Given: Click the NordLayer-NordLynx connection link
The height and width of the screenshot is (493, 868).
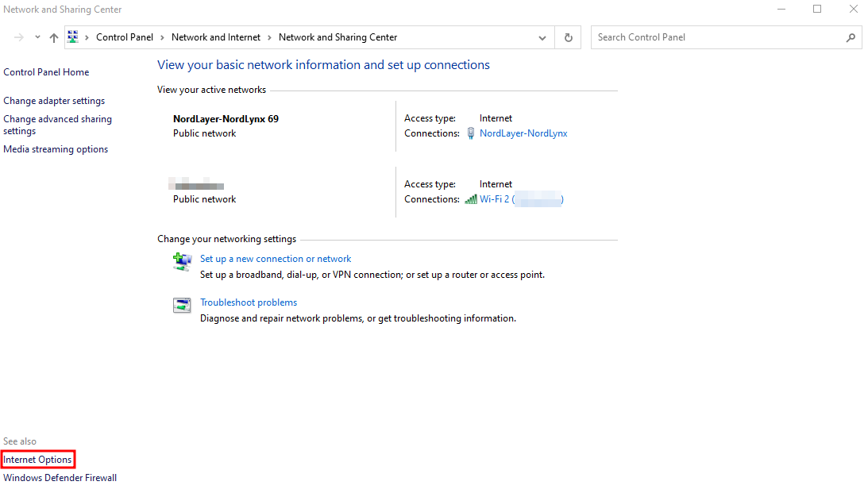Looking at the screenshot, I should pyautogui.click(x=523, y=133).
